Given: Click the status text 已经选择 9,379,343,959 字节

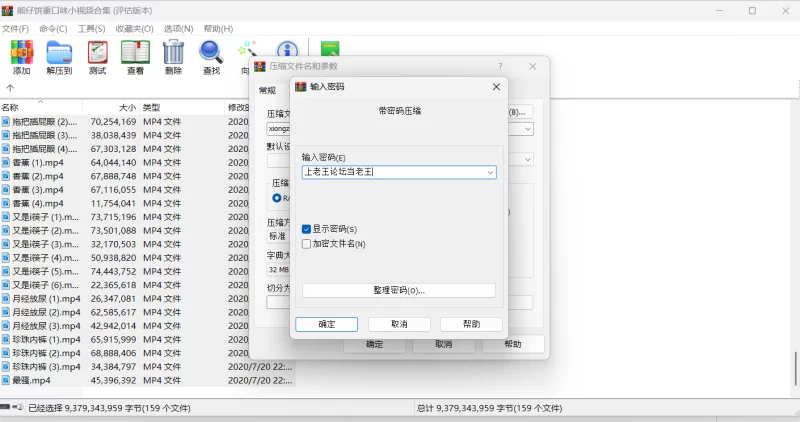Looking at the screenshot, I should pyautogui.click(x=110, y=408).
